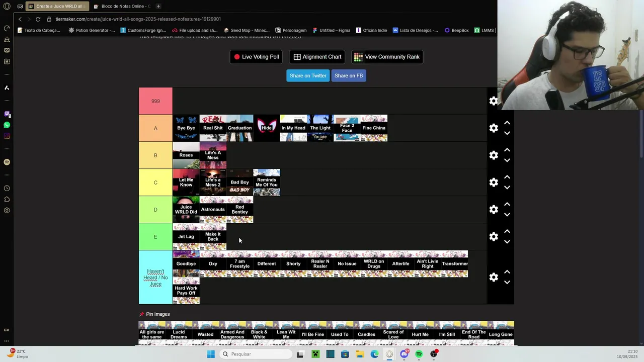Click the Live Voting Poll button
644x362 pixels.
point(256,57)
